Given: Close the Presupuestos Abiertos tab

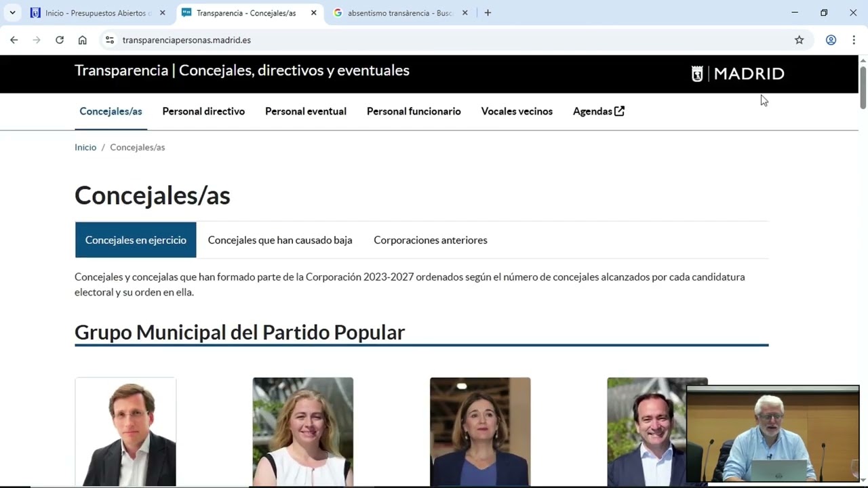Looking at the screenshot, I should pyautogui.click(x=162, y=13).
